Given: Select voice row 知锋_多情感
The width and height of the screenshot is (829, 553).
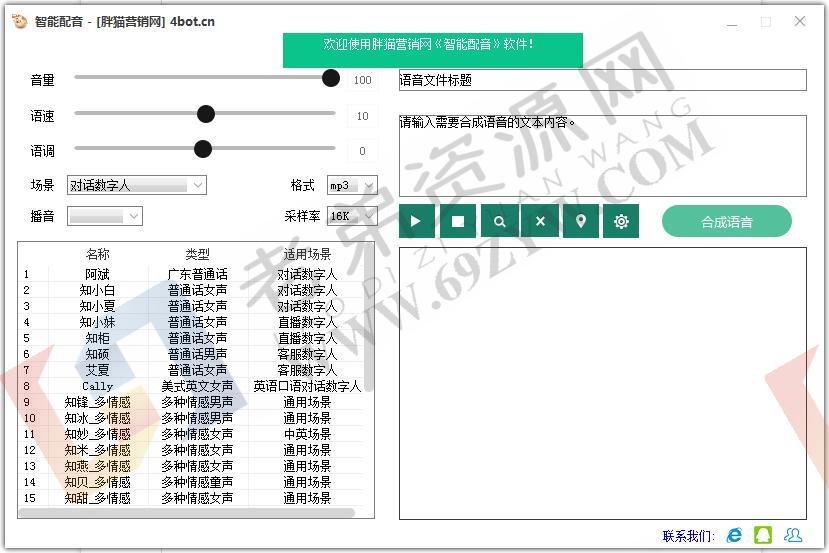Looking at the screenshot, I should [191, 402].
